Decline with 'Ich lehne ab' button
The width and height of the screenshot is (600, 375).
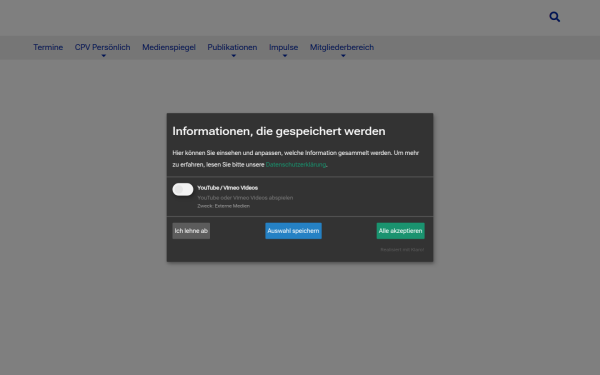191,231
